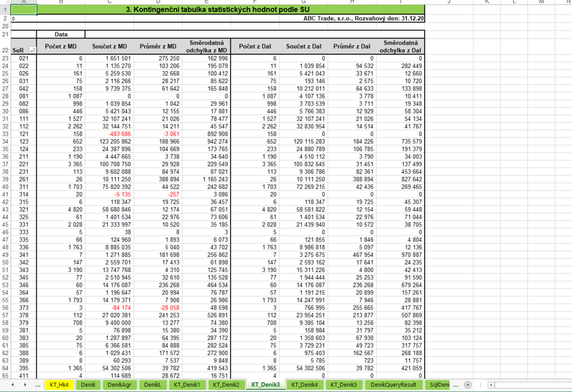The width and height of the screenshot is (572, 392).
Task: Open the SuR filter dropdown arrow
Action: point(32,50)
